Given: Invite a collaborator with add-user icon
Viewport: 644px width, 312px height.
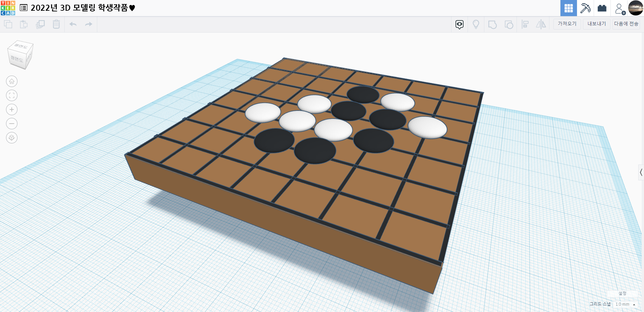Looking at the screenshot, I should [620, 9].
